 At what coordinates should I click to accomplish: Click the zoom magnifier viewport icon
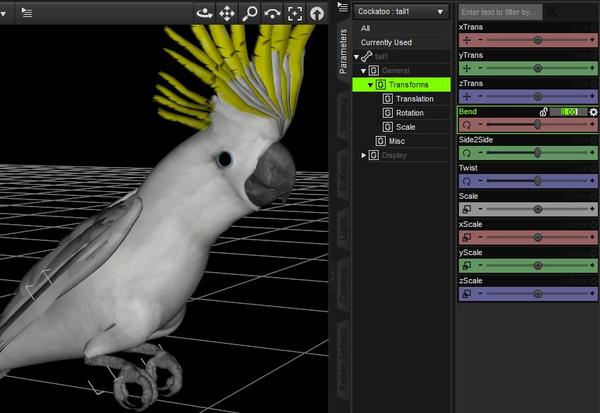tap(250, 13)
